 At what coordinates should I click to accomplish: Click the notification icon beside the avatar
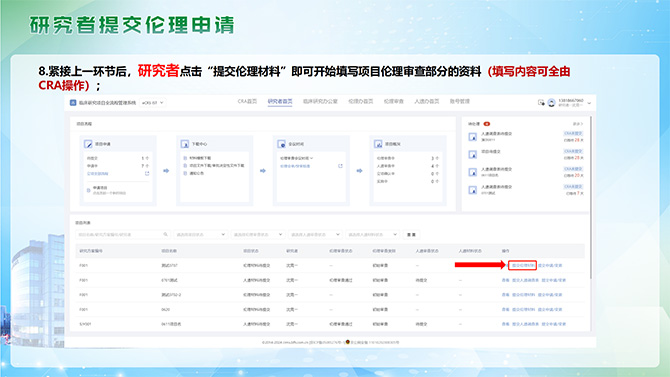541,103
